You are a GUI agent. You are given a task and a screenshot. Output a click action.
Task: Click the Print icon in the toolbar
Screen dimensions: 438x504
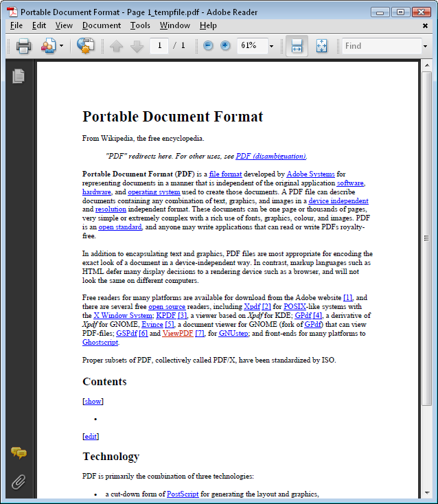[23, 46]
